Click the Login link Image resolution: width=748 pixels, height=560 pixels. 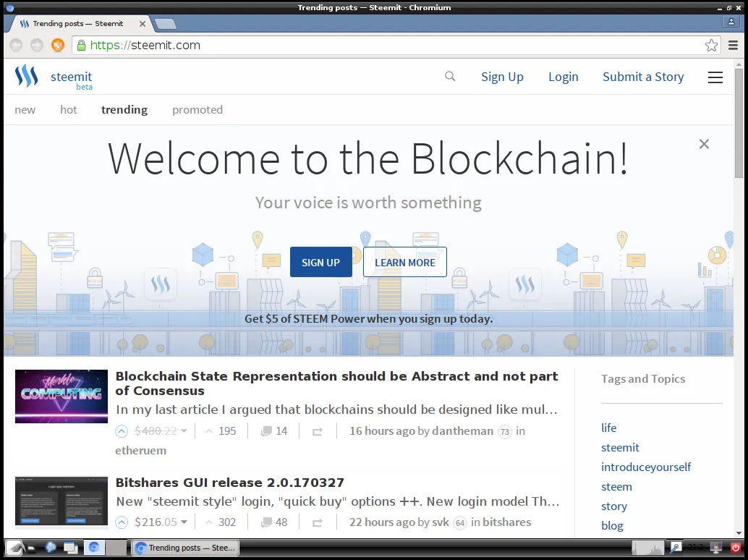(x=563, y=77)
